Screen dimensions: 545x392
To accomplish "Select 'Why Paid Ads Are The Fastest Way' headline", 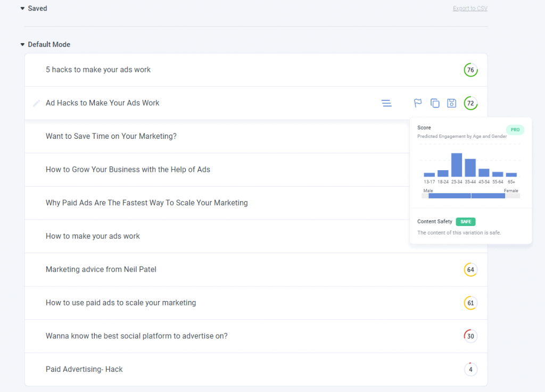I will (147, 203).
